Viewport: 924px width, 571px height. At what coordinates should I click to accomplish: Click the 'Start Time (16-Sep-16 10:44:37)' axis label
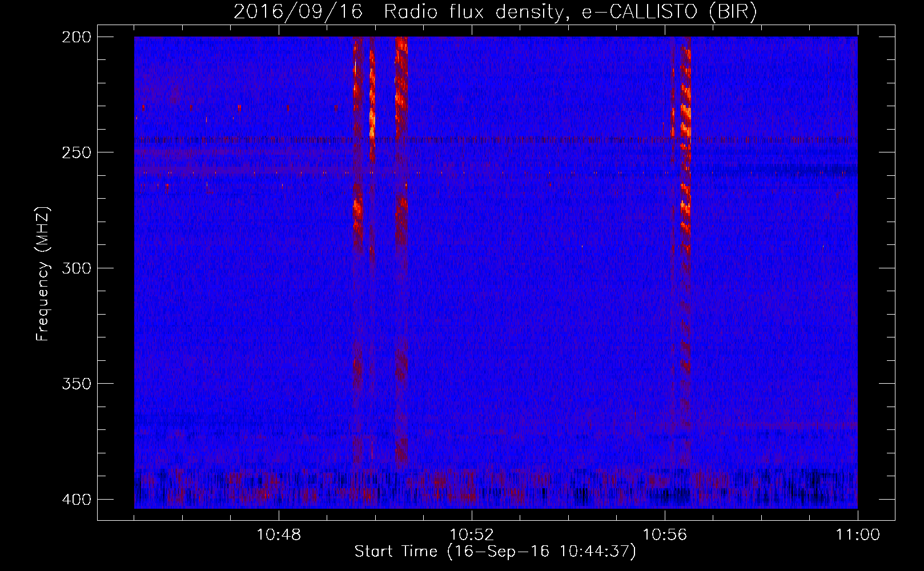[x=495, y=552]
